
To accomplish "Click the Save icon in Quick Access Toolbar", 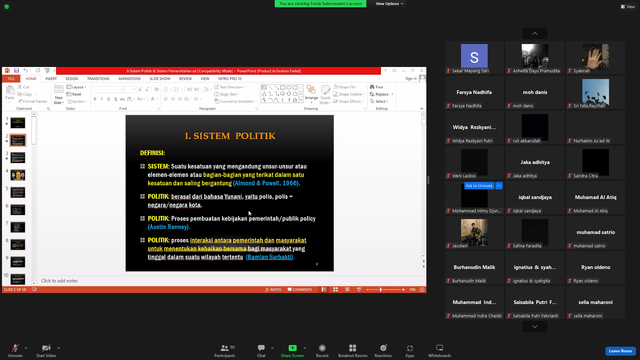I will 16,71.
